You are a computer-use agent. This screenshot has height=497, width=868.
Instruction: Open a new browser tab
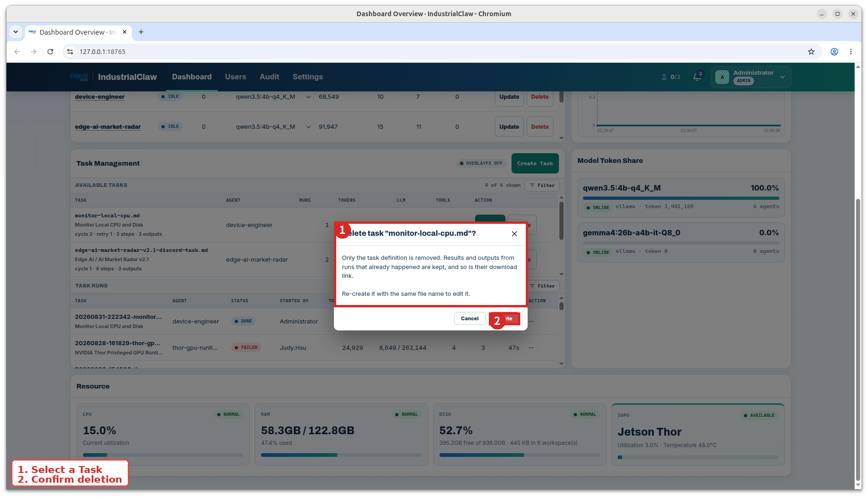pos(141,32)
